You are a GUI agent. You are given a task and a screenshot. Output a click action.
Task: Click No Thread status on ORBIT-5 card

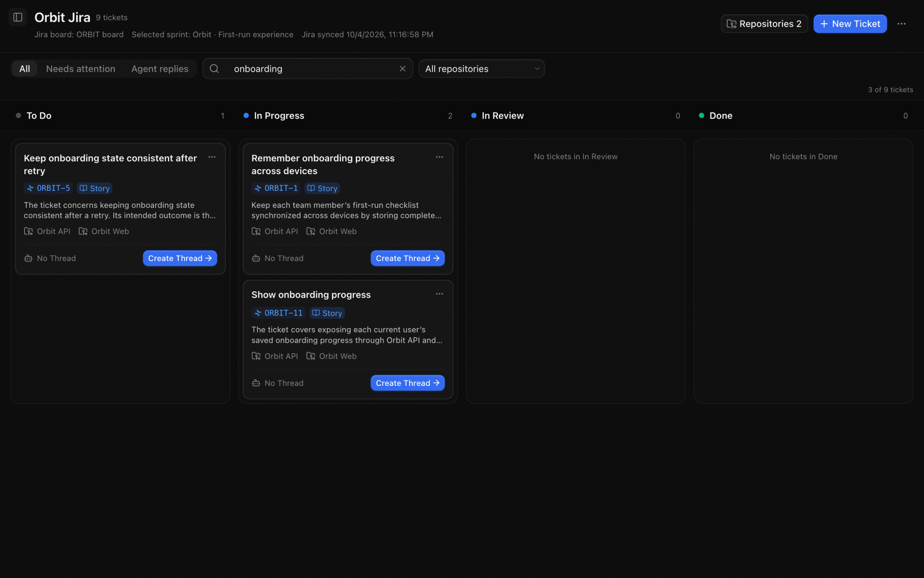(x=50, y=258)
